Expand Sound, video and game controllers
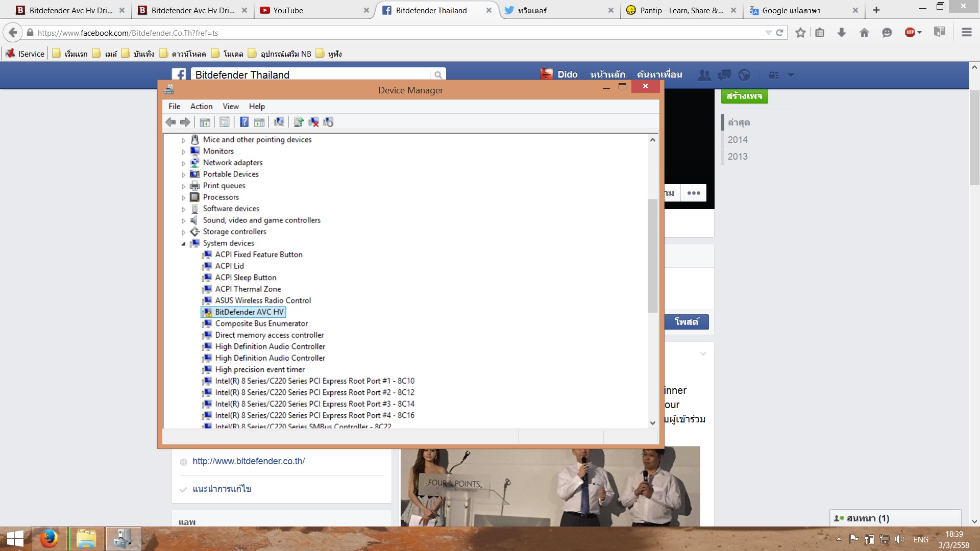This screenshot has height=551, width=980. pos(184,221)
